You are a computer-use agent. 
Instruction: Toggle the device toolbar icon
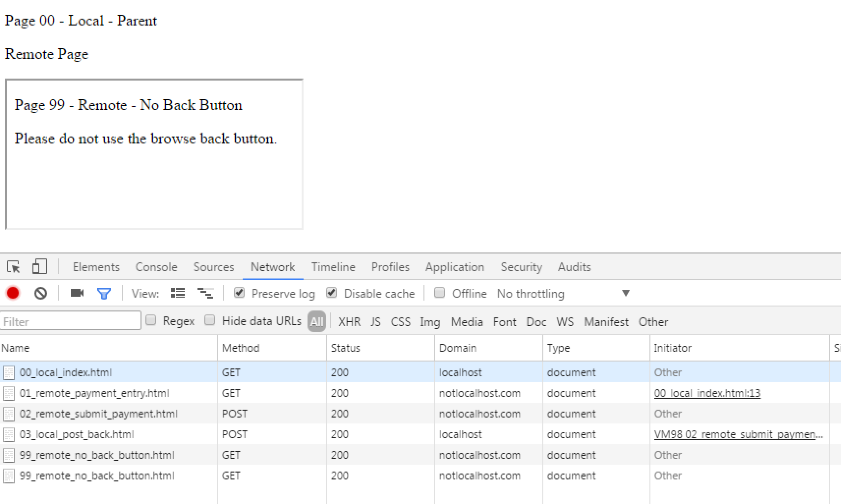point(39,266)
